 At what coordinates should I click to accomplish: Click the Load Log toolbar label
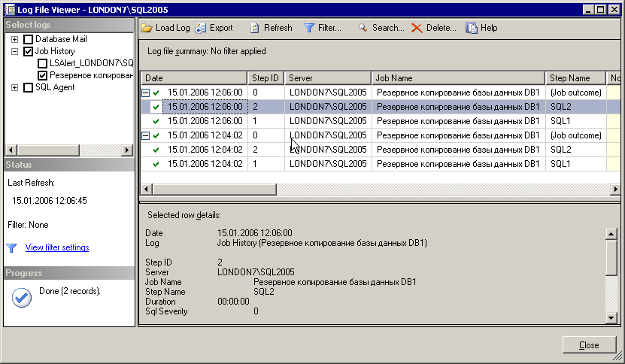(x=172, y=28)
